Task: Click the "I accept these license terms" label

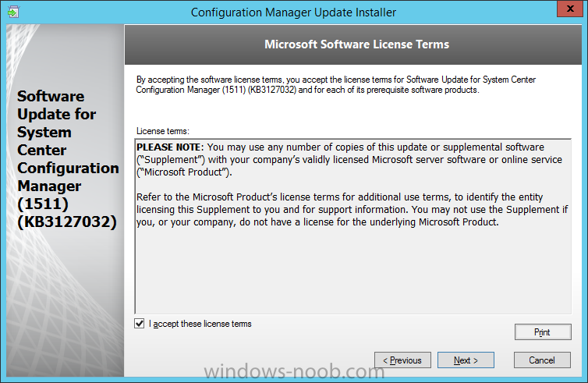Action: coord(200,324)
